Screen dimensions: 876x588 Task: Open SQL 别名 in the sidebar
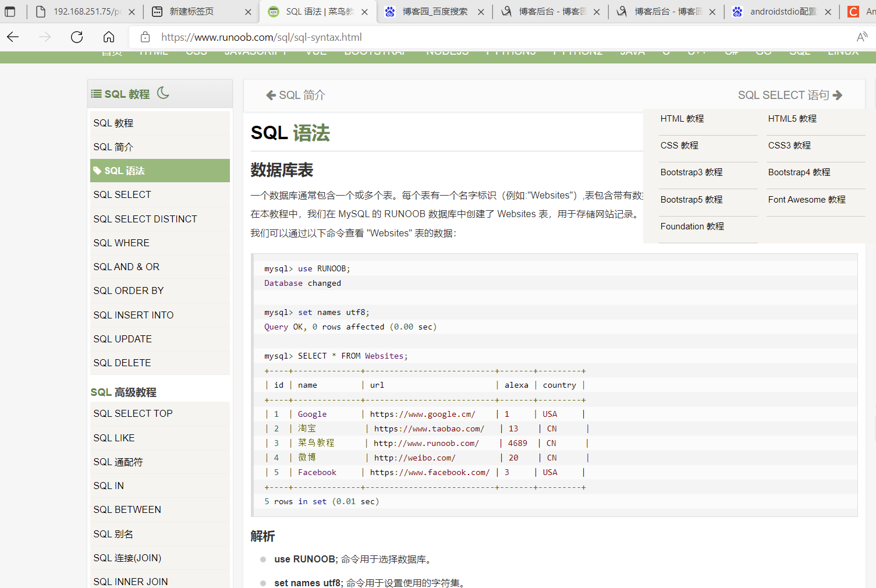click(x=160, y=534)
